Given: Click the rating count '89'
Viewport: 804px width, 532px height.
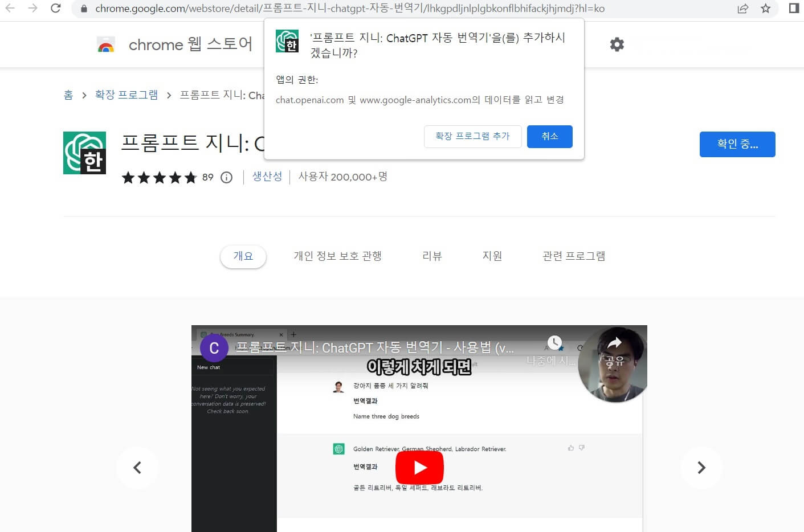Looking at the screenshot, I should click(208, 177).
